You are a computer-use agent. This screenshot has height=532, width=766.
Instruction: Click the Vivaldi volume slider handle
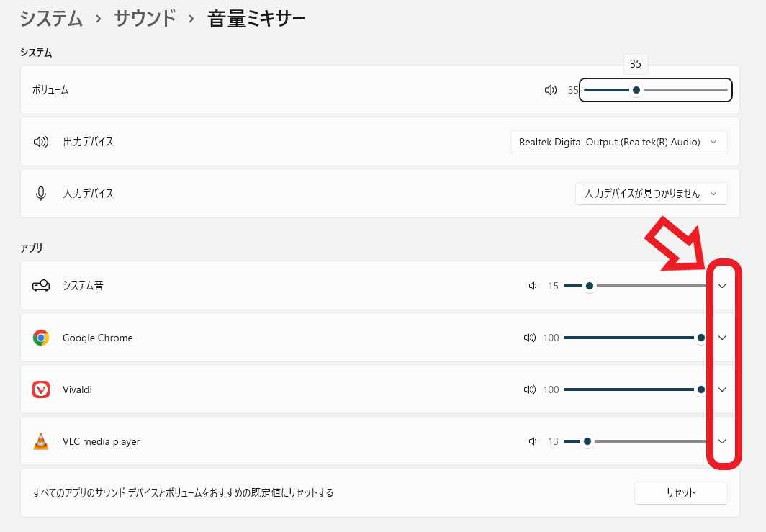(701, 389)
